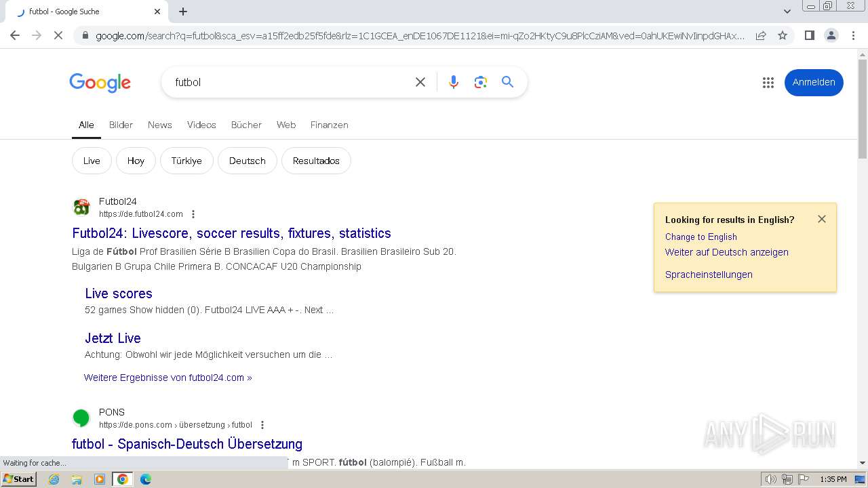Select the Alle tab
Image resolution: width=868 pixels, height=488 pixels.
tap(86, 125)
